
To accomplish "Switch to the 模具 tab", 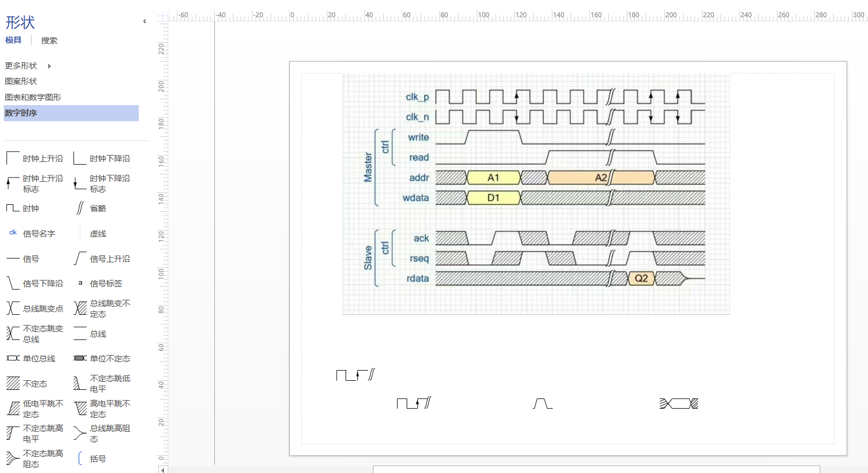I will [x=13, y=40].
